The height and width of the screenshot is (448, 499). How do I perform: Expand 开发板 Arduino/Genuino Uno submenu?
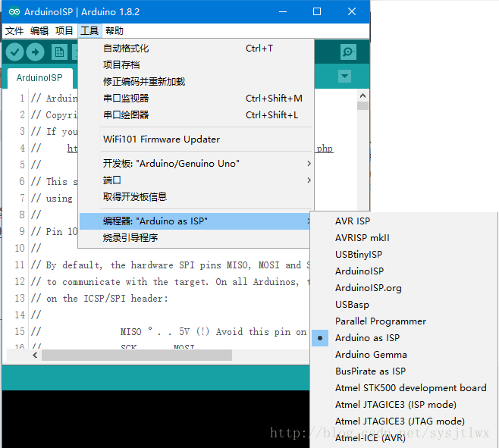coord(196,164)
